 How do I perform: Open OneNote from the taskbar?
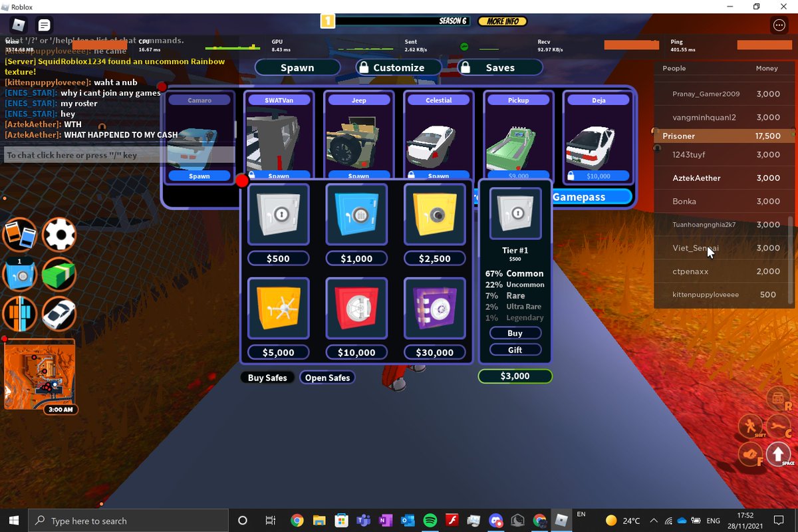tap(385, 521)
